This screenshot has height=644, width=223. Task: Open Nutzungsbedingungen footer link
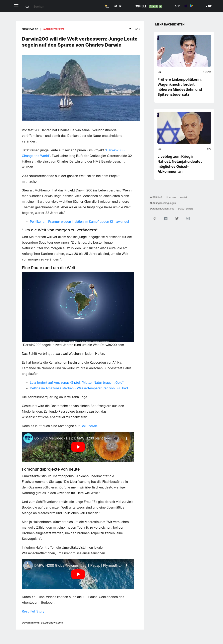click(163, 203)
